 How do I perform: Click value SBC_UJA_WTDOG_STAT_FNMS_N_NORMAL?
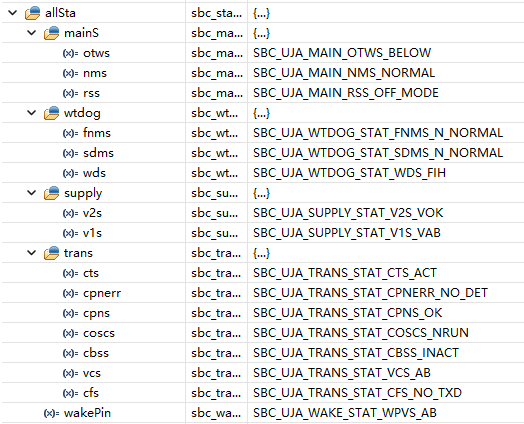[x=378, y=133]
